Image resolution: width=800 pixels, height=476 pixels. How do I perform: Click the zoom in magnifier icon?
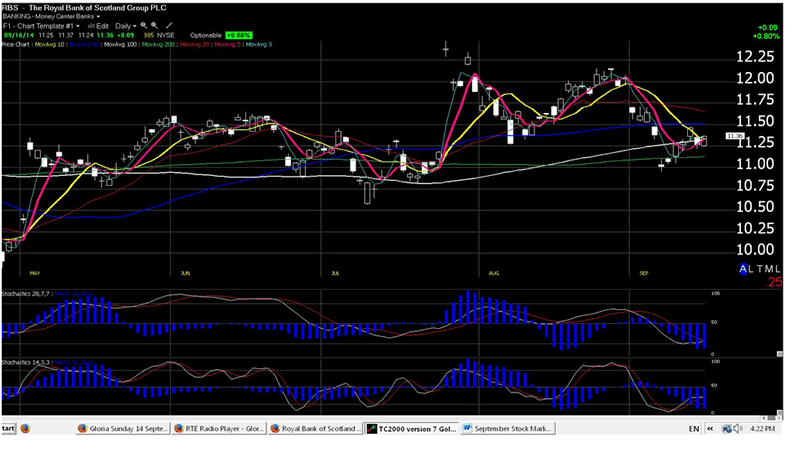(x=144, y=25)
